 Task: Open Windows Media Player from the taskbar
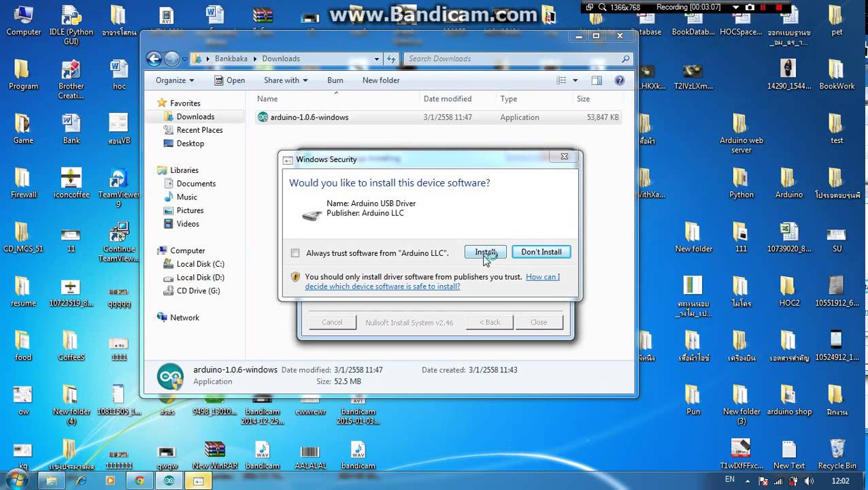pos(110,480)
